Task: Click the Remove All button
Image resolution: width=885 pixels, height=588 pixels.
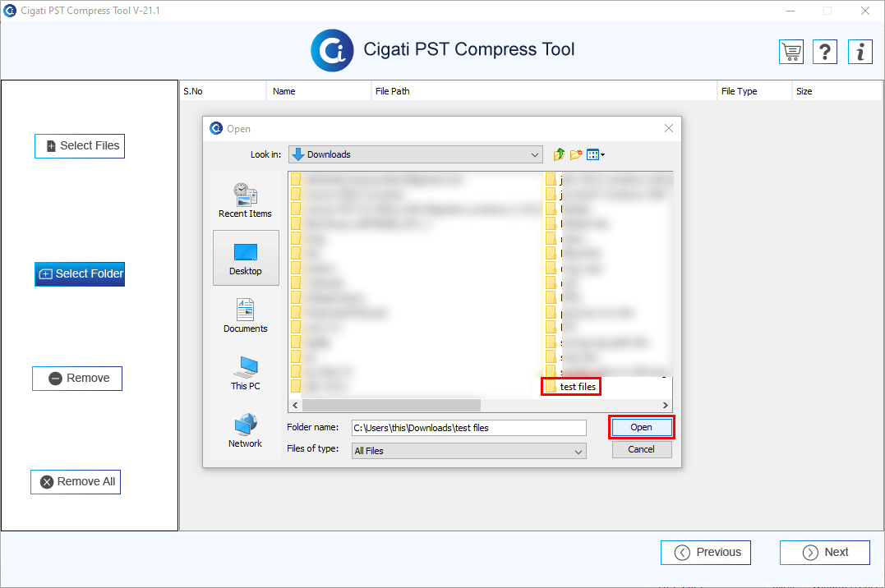Action: (x=76, y=482)
